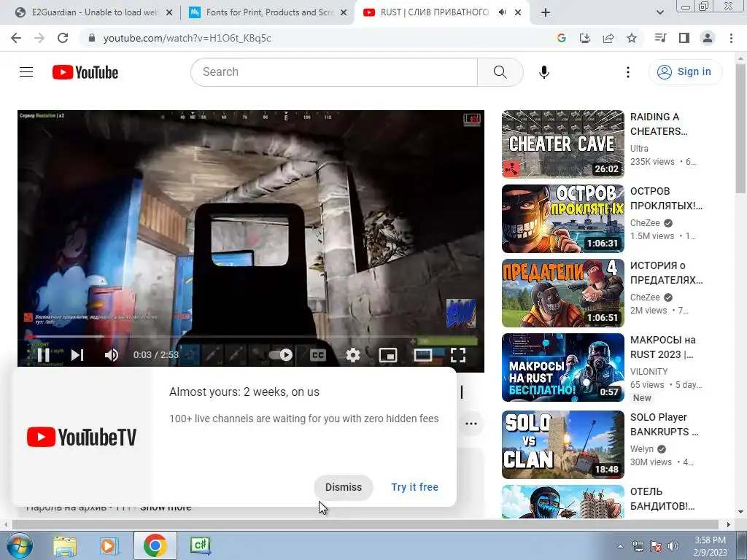Bookmark this page with star
The height and width of the screenshot is (560, 747).
pyautogui.click(x=632, y=38)
